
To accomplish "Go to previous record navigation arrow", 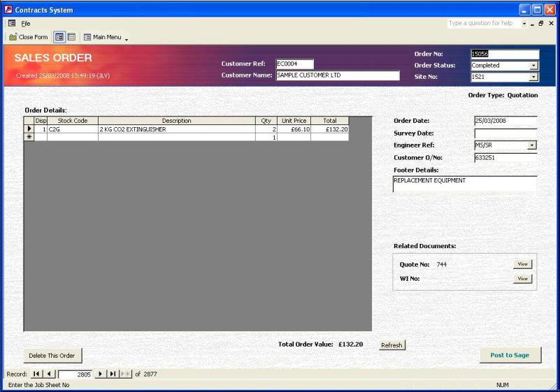I will click(x=50, y=375).
